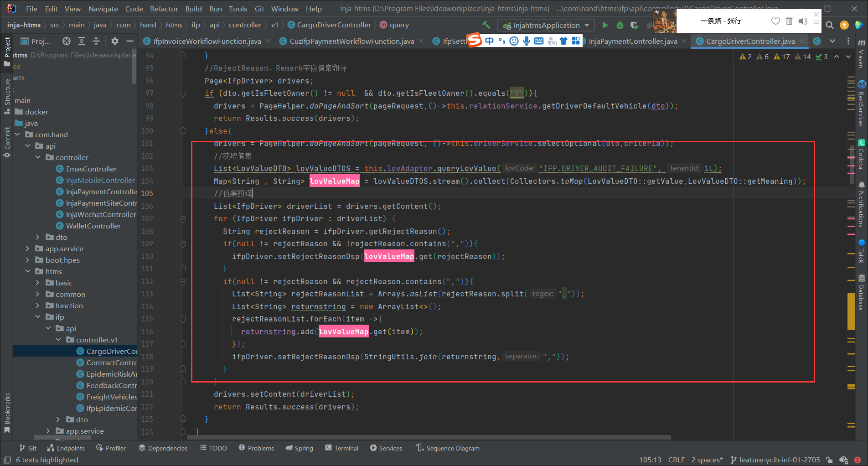Open the Refactor menu
Viewport: 868px width, 466px height.
tap(164, 9)
